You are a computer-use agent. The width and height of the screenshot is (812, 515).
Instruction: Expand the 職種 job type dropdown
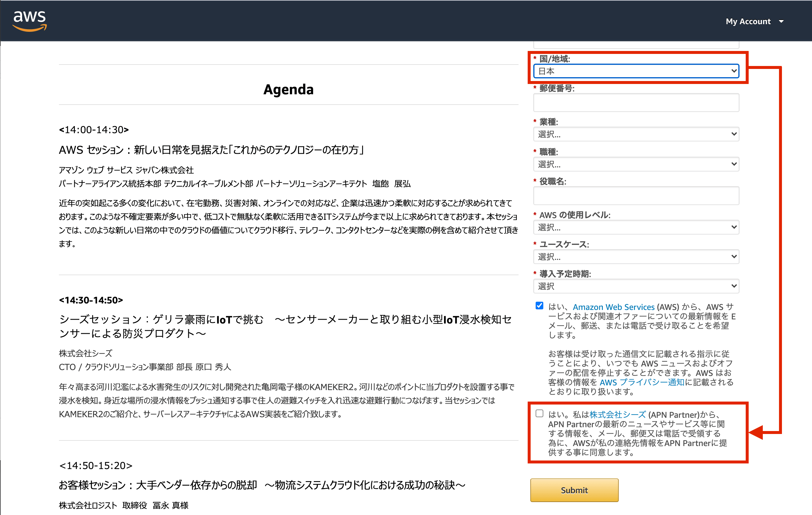(636, 164)
